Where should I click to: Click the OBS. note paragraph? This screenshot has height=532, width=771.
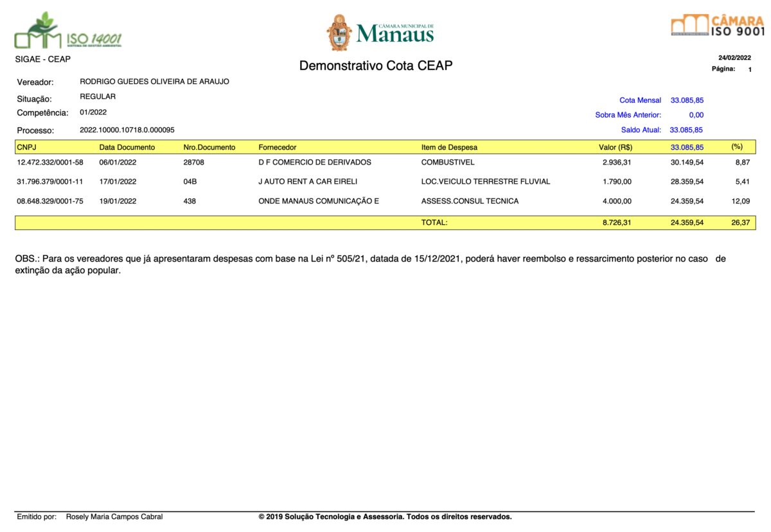371,264
